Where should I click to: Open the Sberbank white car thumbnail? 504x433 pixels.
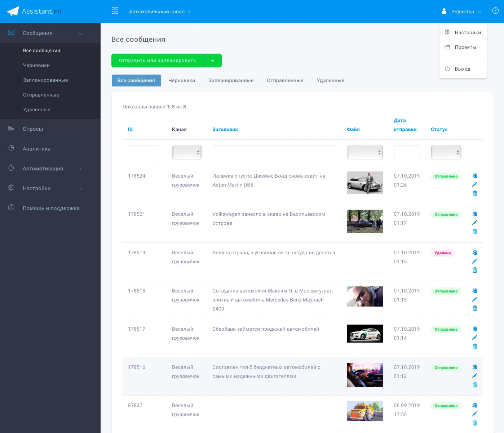tap(365, 334)
